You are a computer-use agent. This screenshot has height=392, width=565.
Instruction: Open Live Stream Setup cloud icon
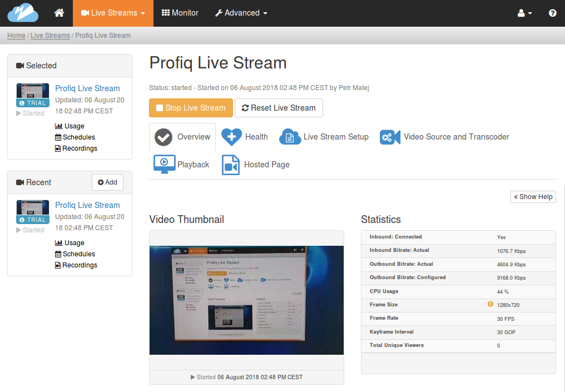pos(290,137)
